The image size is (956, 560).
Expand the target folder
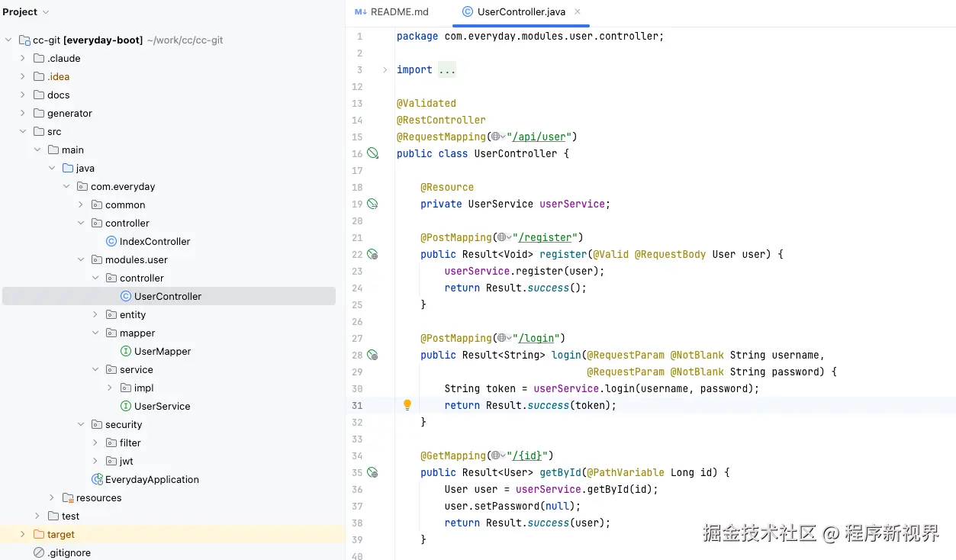(23, 534)
